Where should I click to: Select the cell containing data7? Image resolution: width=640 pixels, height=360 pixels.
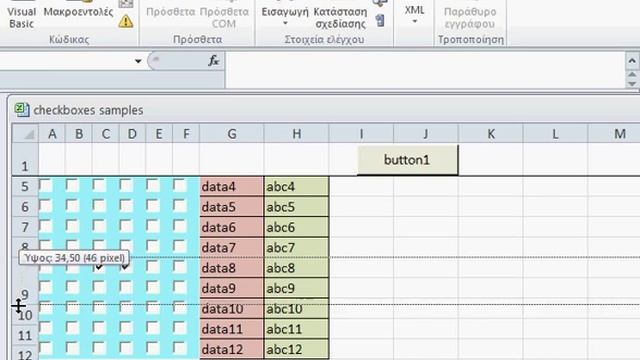pos(232,247)
